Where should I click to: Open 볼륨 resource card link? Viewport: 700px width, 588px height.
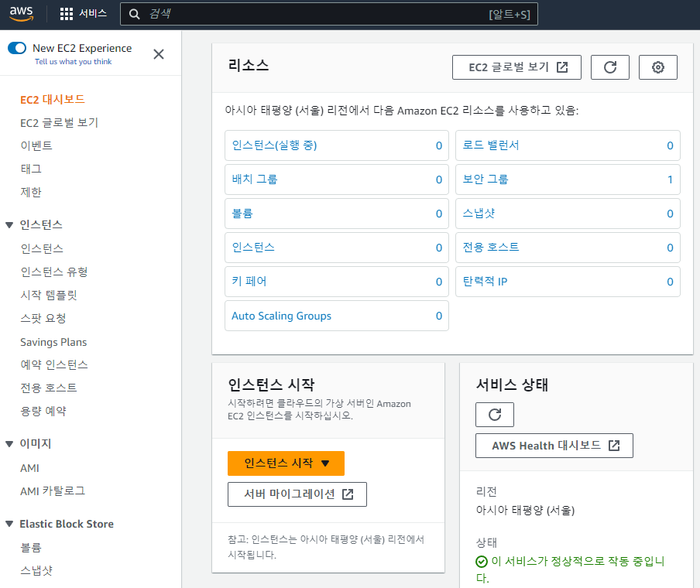[x=242, y=214]
